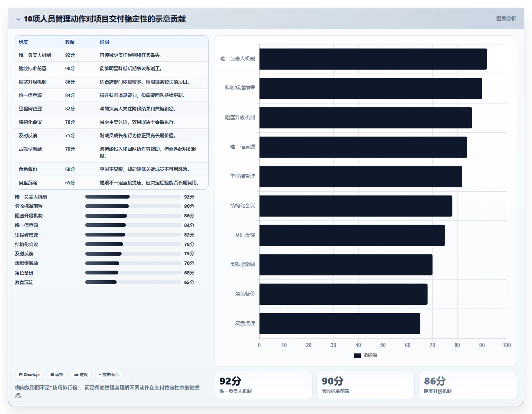Click the 唯一负责人机制 bar in the chart
Image resolution: width=532 pixels, height=414 pixels.
(373, 59)
